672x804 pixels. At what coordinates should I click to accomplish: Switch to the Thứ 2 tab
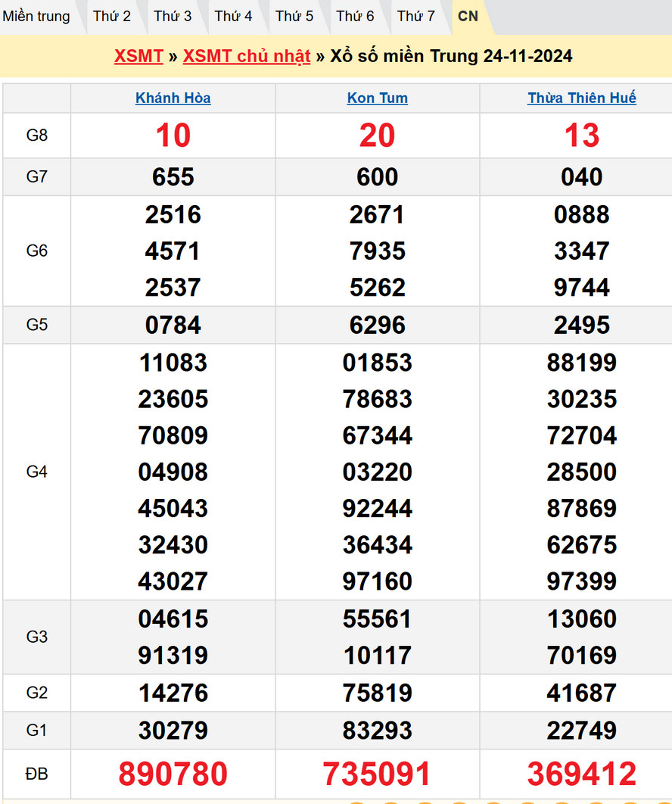[x=112, y=16]
